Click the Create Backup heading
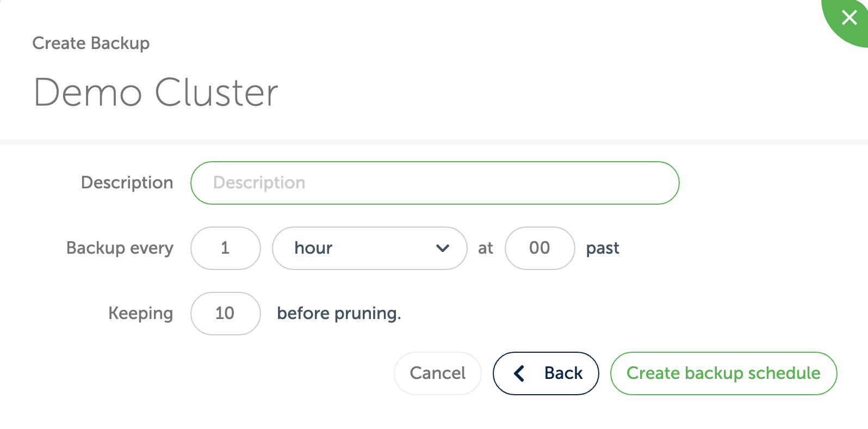This screenshot has height=429, width=868. pyautogui.click(x=91, y=43)
